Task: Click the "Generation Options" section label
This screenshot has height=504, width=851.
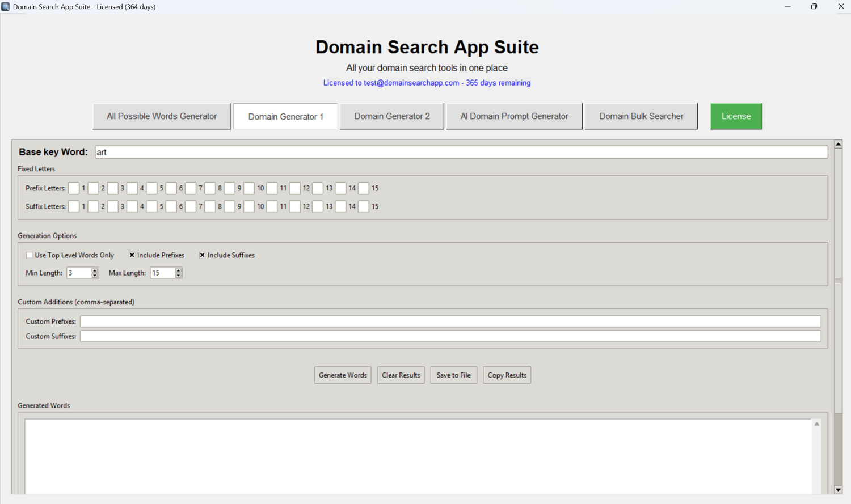Action: [47, 236]
